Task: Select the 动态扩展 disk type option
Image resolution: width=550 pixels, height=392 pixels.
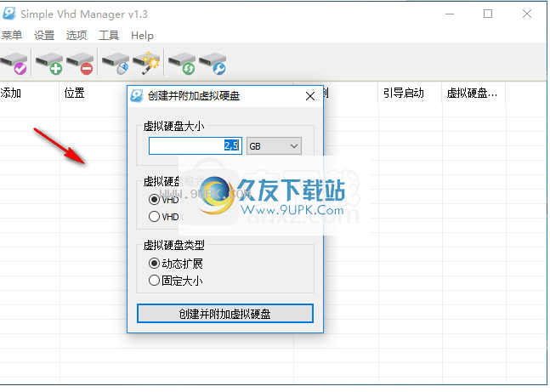Action: pyautogui.click(x=176, y=264)
